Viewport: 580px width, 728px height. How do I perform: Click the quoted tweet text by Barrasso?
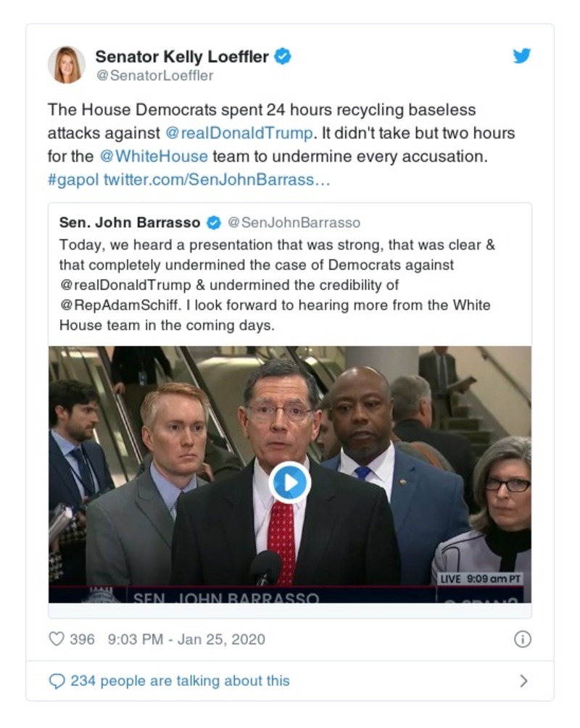pyautogui.click(x=275, y=285)
